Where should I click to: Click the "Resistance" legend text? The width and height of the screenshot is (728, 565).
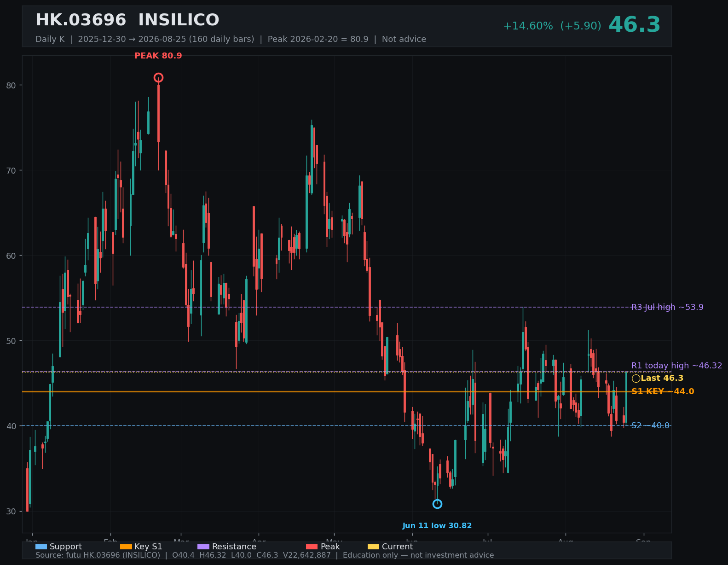234,547
